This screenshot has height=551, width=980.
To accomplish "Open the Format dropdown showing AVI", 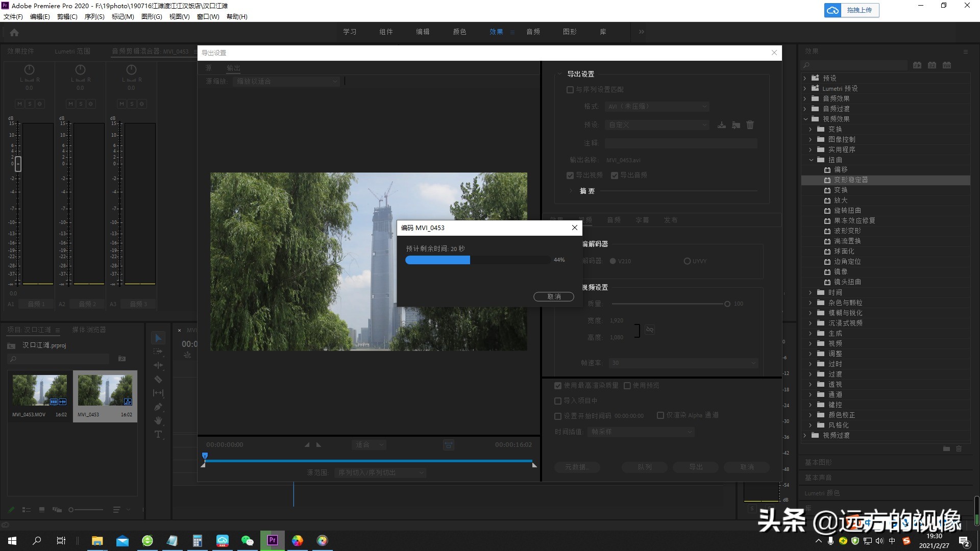I will (657, 107).
